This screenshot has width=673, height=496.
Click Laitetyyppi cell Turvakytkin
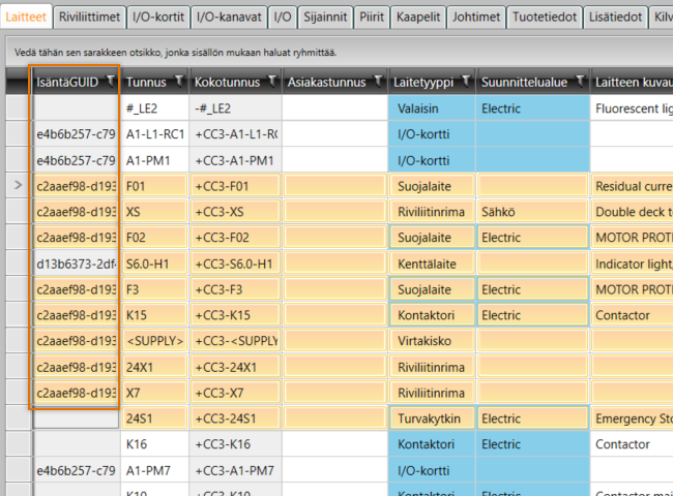click(431, 419)
